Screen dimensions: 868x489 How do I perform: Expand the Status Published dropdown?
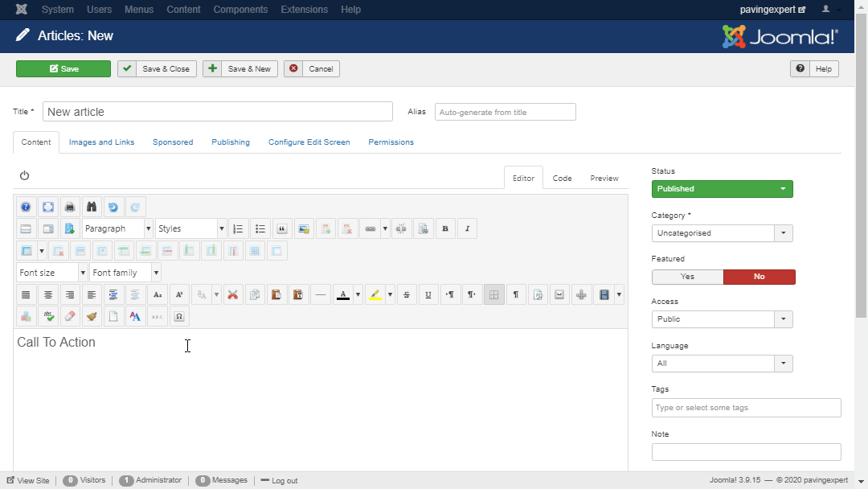(x=722, y=189)
